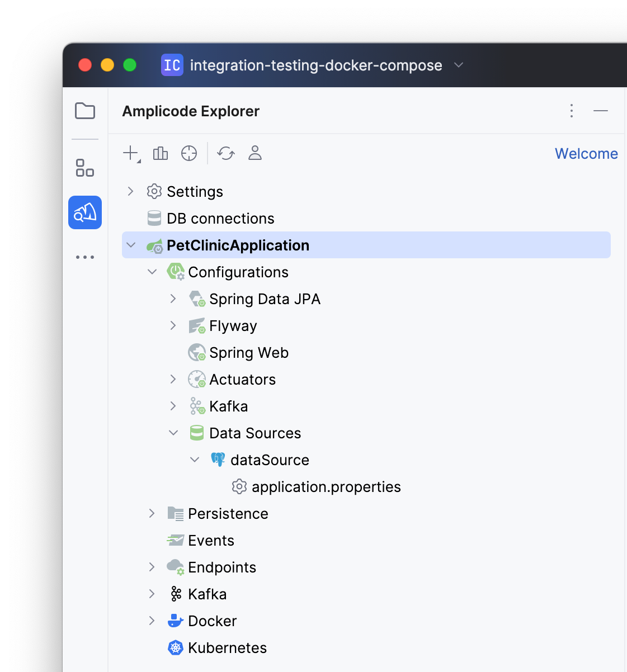Expand the Docker node
Screen dimensions: 627x672
click(x=152, y=621)
